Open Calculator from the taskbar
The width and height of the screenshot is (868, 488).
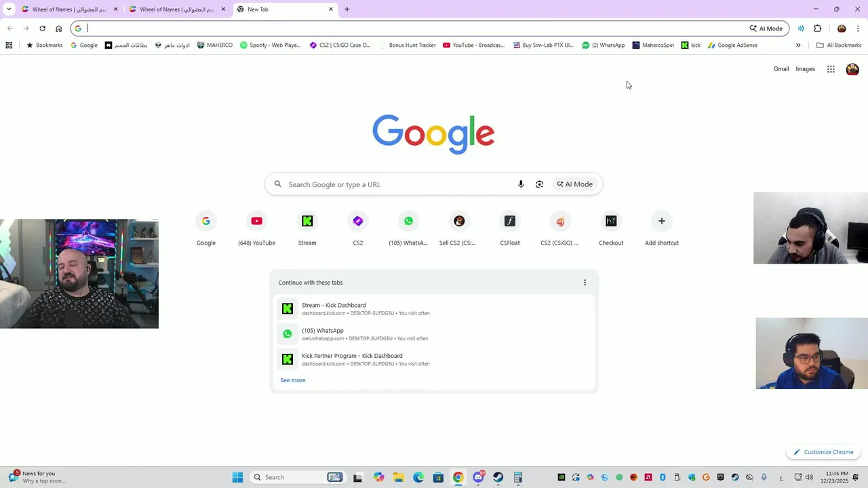tap(518, 477)
